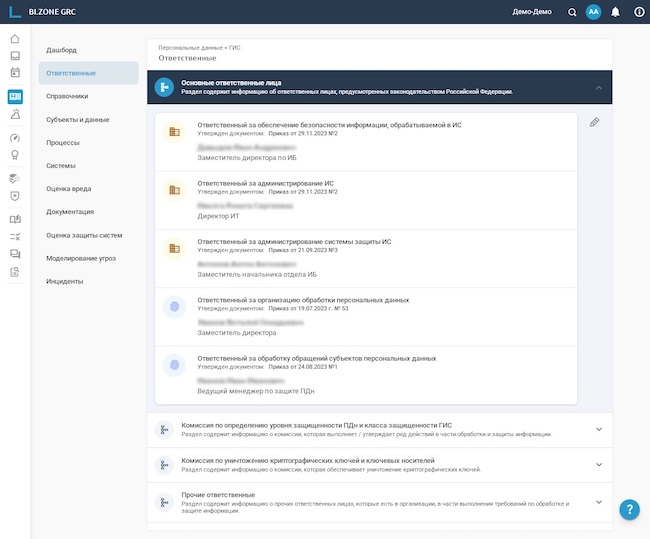This screenshot has width=650, height=539.
Task: Open Дашборд in the side menu
Action: [61, 50]
